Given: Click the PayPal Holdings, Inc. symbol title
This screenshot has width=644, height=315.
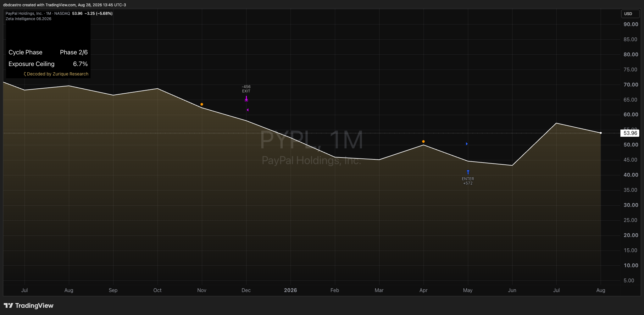Looking at the screenshot, I should pyautogui.click(x=24, y=14).
